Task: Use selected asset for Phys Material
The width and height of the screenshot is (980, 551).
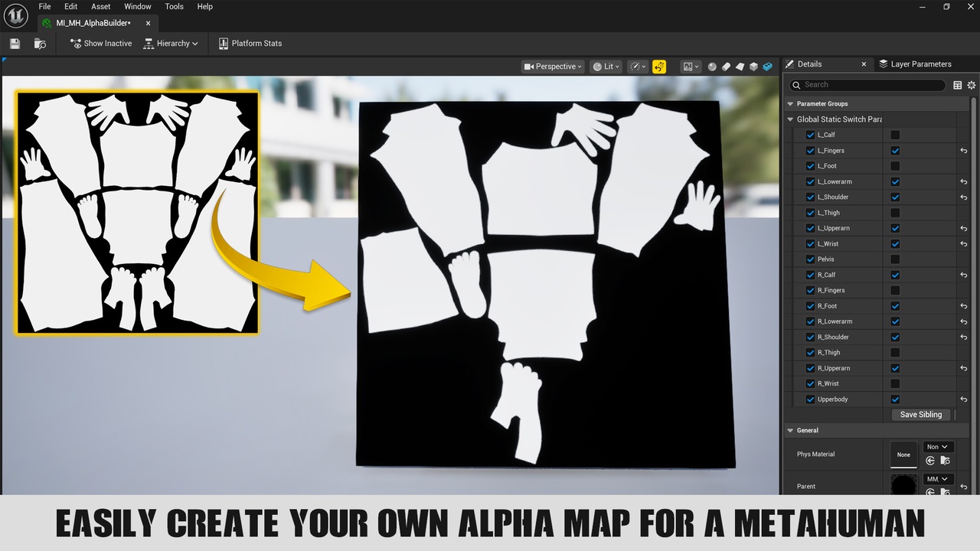Action: (x=930, y=461)
